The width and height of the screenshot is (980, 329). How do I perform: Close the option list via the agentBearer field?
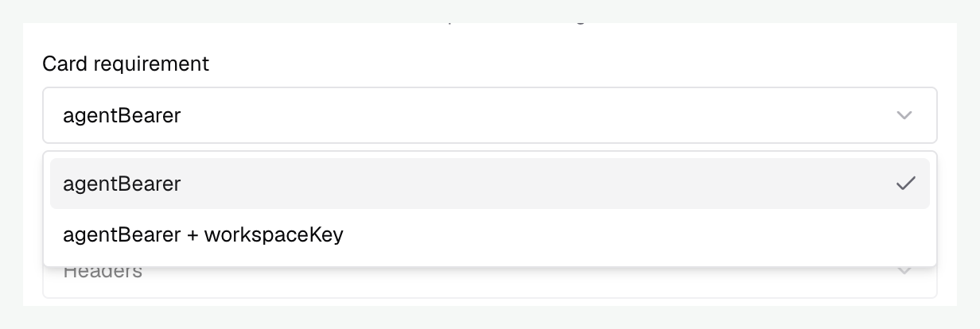tap(490, 115)
